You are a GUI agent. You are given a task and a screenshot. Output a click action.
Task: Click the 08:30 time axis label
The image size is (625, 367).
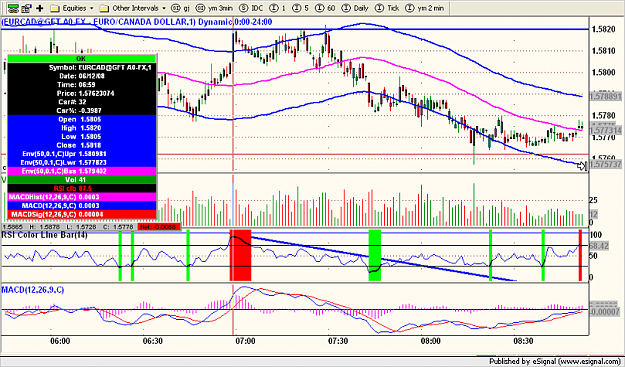pyautogui.click(x=523, y=341)
